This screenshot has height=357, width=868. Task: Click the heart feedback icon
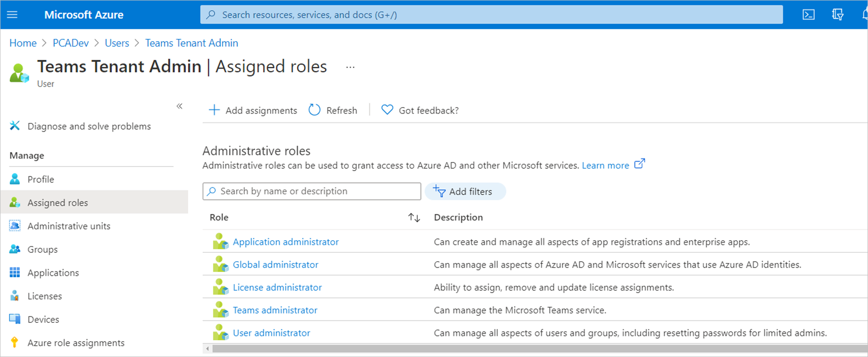[387, 110]
